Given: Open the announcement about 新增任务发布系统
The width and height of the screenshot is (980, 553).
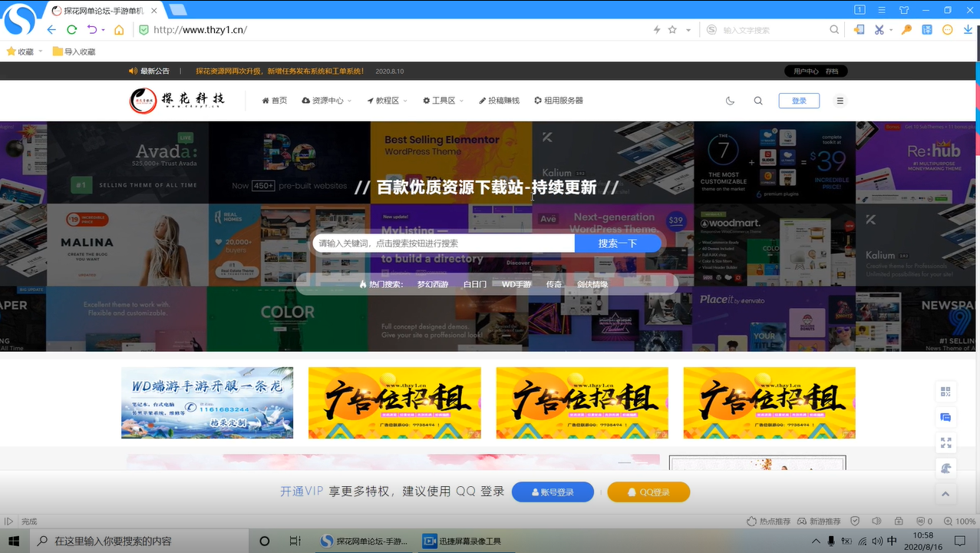Looking at the screenshot, I should (x=279, y=71).
